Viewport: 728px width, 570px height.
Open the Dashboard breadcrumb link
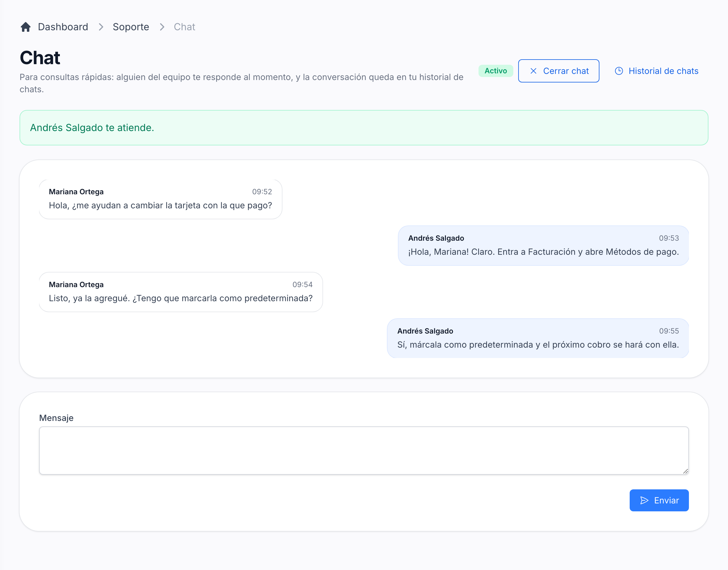63,27
